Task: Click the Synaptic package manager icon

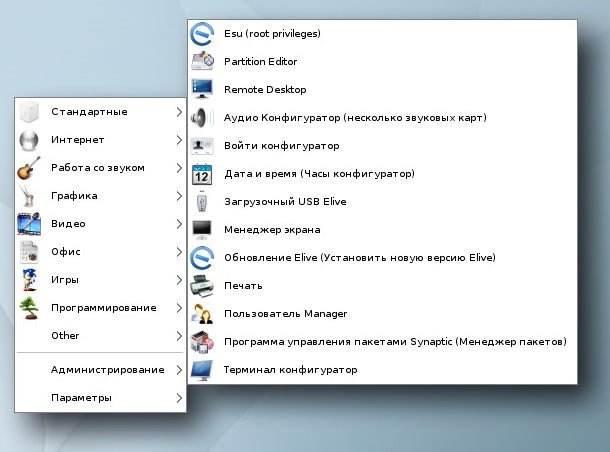Action: (202, 342)
